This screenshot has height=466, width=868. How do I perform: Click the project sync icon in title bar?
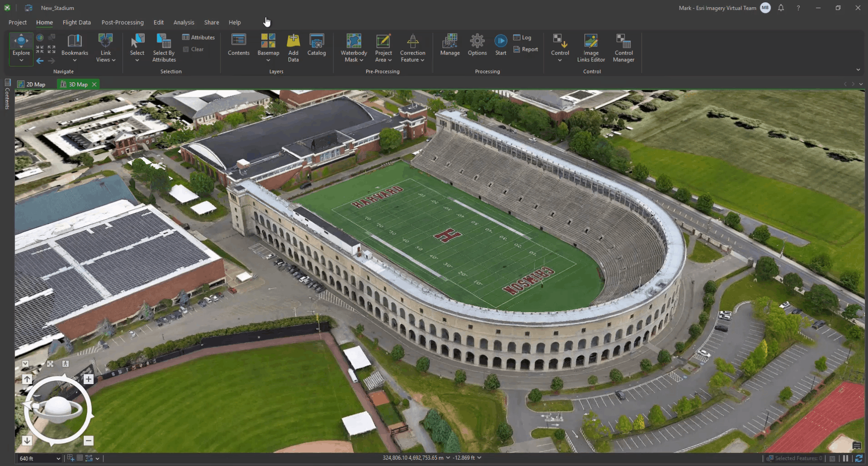pos(29,8)
